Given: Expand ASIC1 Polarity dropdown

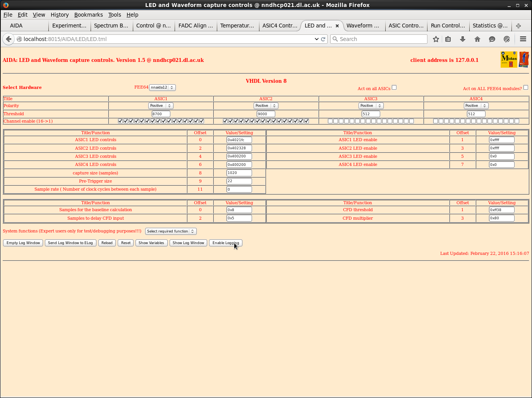Looking at the screenshot, I should 161,106.
